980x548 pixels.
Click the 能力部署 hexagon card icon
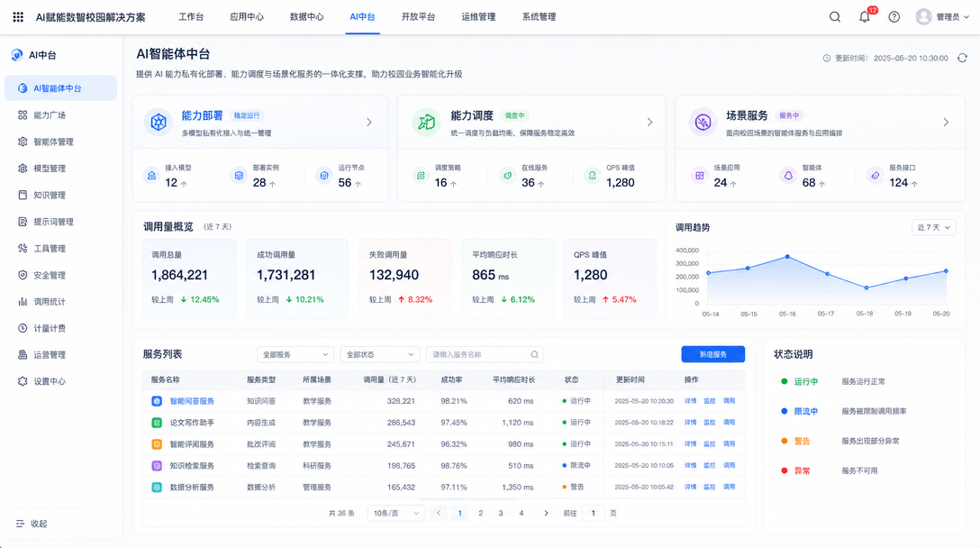tap(159, 122)
